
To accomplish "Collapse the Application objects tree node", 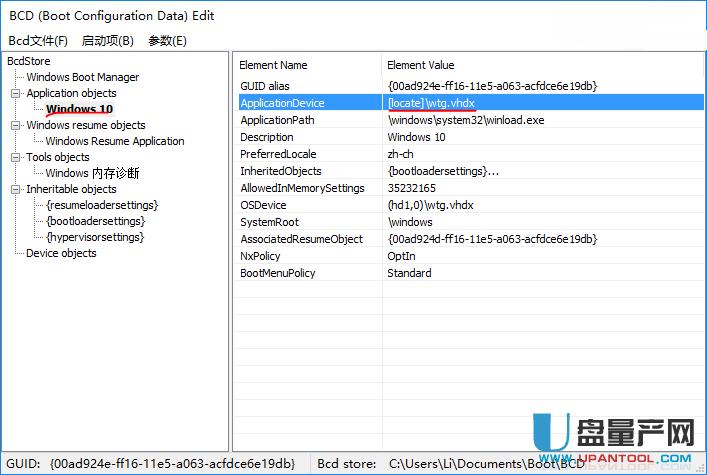I will coord(16,93).
